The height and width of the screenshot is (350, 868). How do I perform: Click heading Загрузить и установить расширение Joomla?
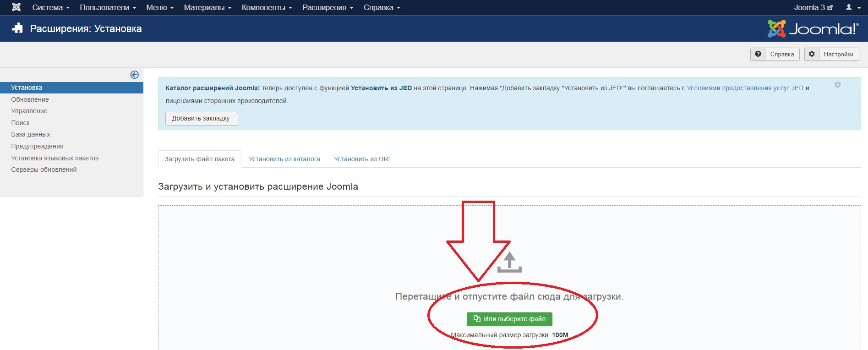(258, 186)
